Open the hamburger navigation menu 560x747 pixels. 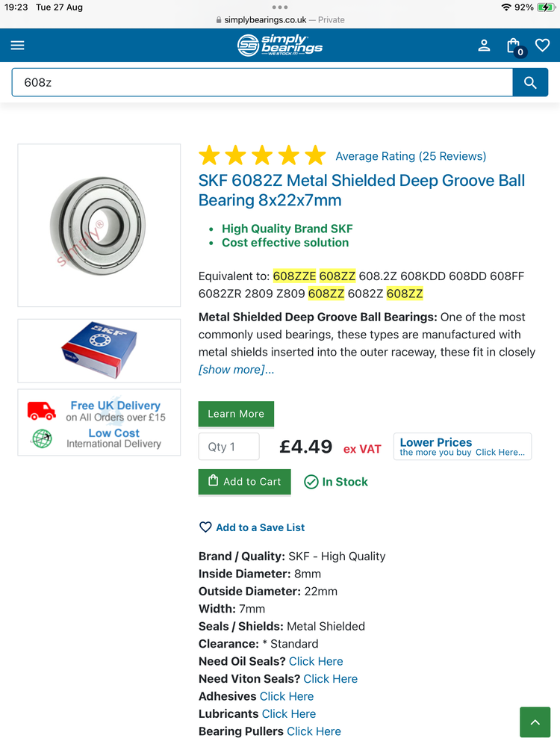pos(18,46)
